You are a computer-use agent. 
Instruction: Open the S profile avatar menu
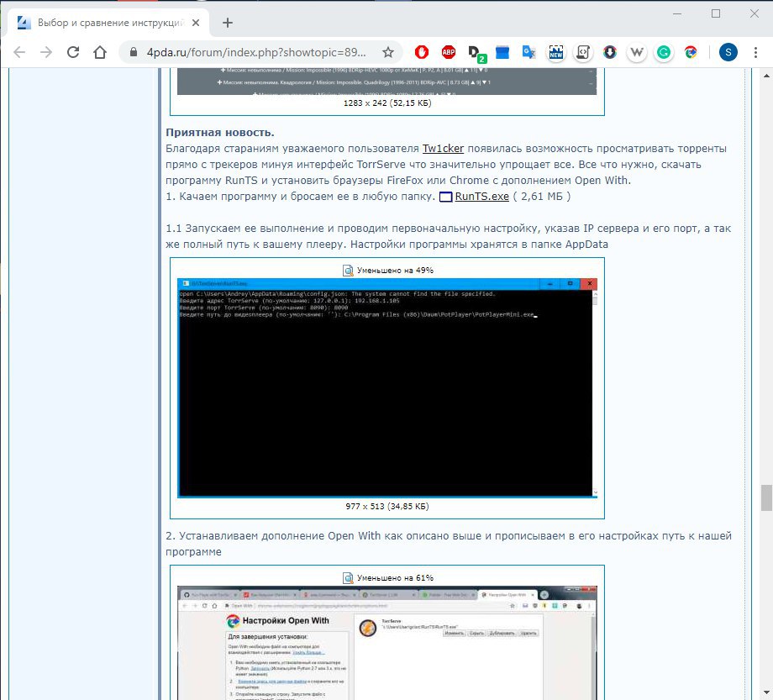(x=728, y=52)
